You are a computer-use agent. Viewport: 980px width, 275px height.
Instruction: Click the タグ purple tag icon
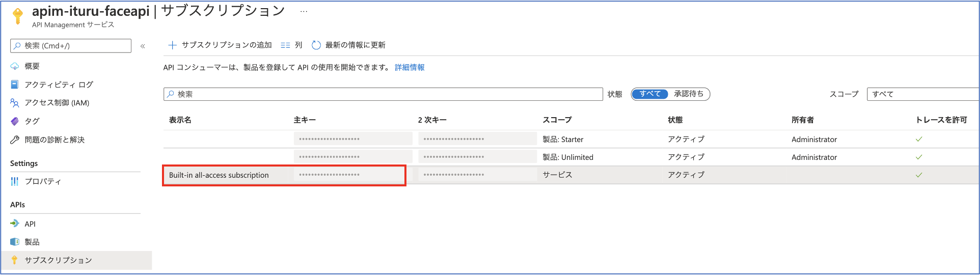click(15, 121)
